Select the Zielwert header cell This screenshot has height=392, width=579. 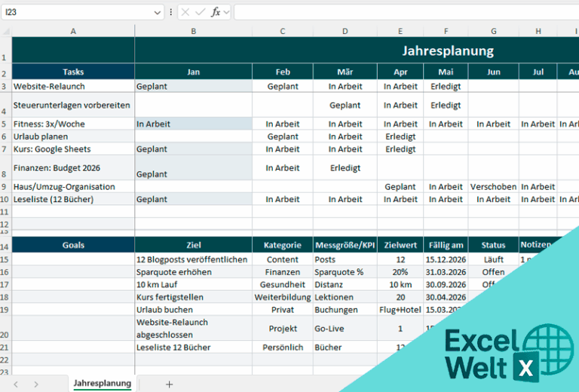(x=400, y=245)
